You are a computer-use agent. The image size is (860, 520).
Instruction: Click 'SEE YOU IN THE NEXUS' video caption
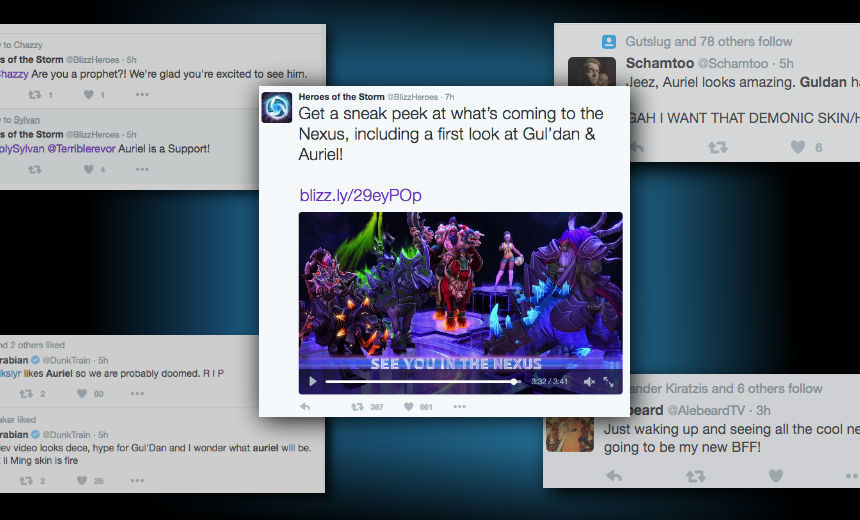(456, 363)
